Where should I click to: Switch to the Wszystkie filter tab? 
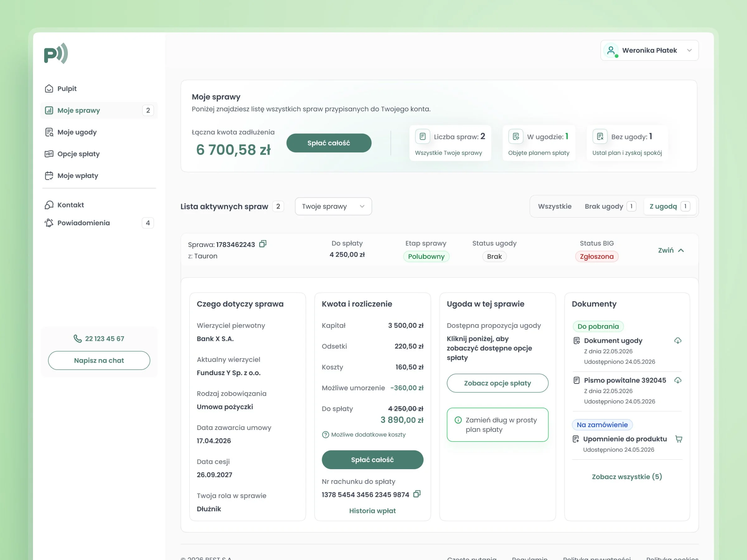pos(555,206)
